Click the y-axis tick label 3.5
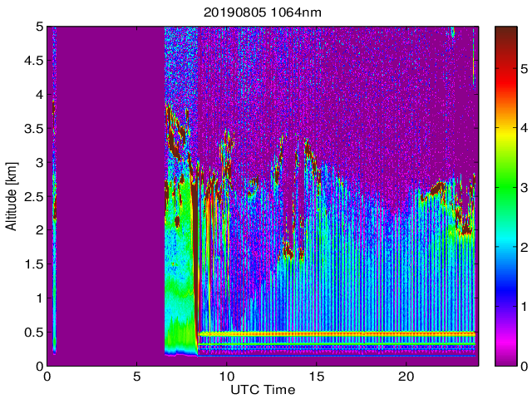The height and width of the screenshot is (399, 532). (x=32, y=129)
